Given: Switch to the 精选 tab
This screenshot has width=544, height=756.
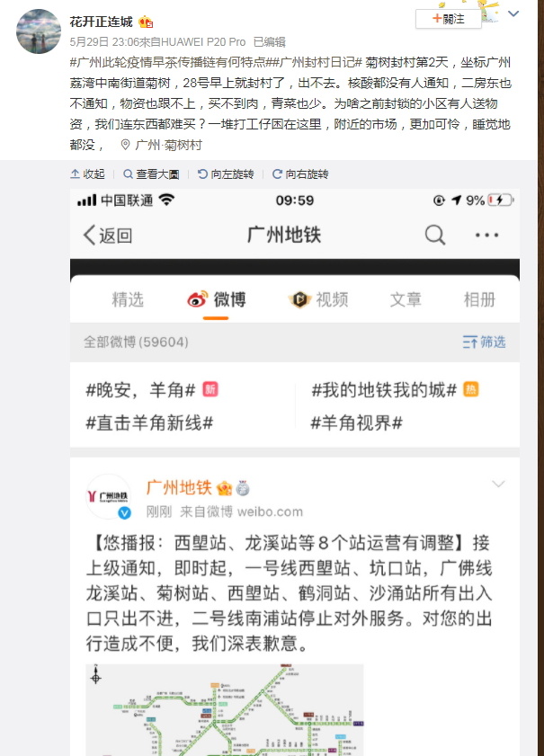Looking at the screenshot, I should click(128, 299).
